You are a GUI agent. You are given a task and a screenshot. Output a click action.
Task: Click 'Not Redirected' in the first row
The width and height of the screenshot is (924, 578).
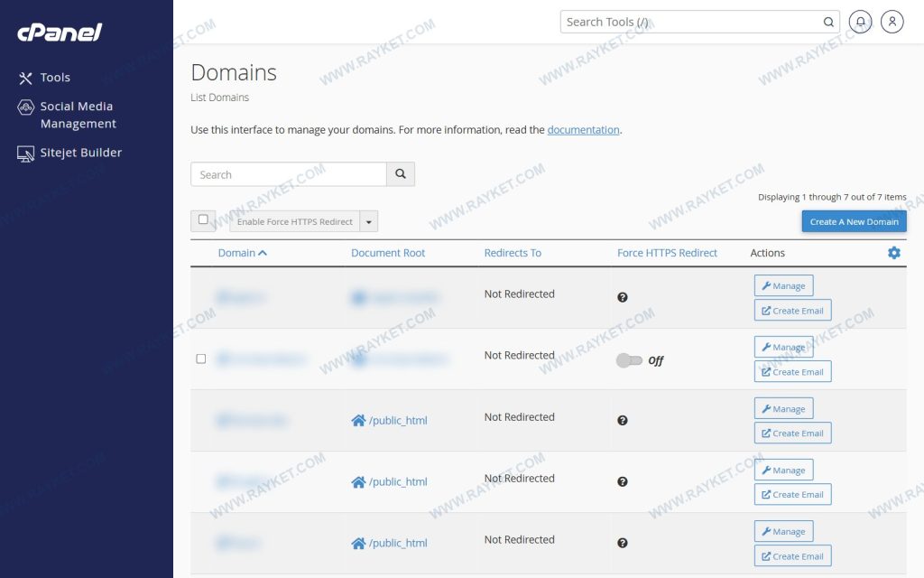pos(519,294)
